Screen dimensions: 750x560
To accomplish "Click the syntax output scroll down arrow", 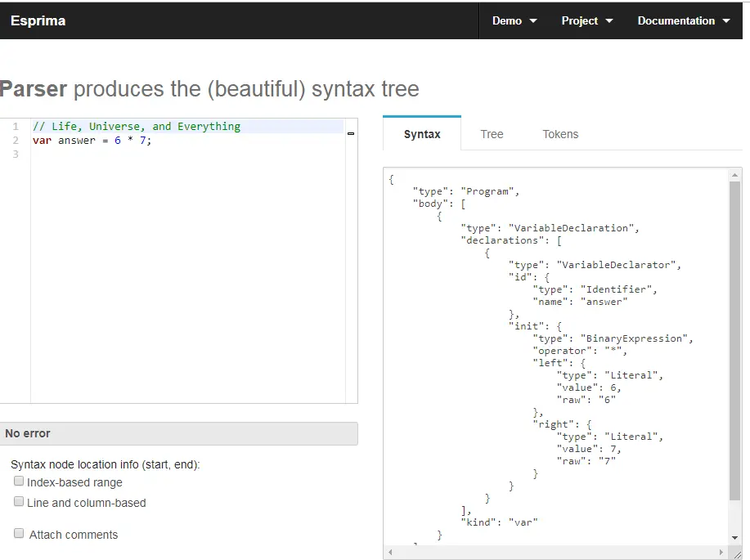I will click(x=735, y=537).
